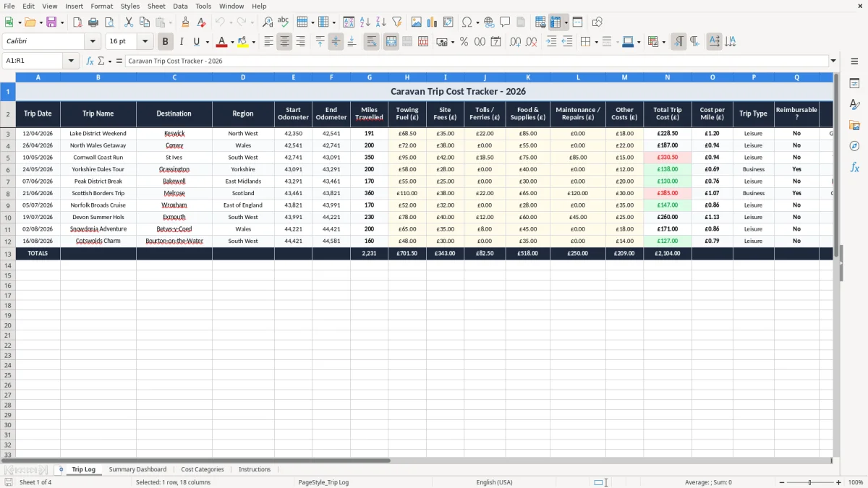This screenshot has width=868, height=488.
Task: Toggle Freeze Rows and Columns
Action: click(x=556, y=22)
